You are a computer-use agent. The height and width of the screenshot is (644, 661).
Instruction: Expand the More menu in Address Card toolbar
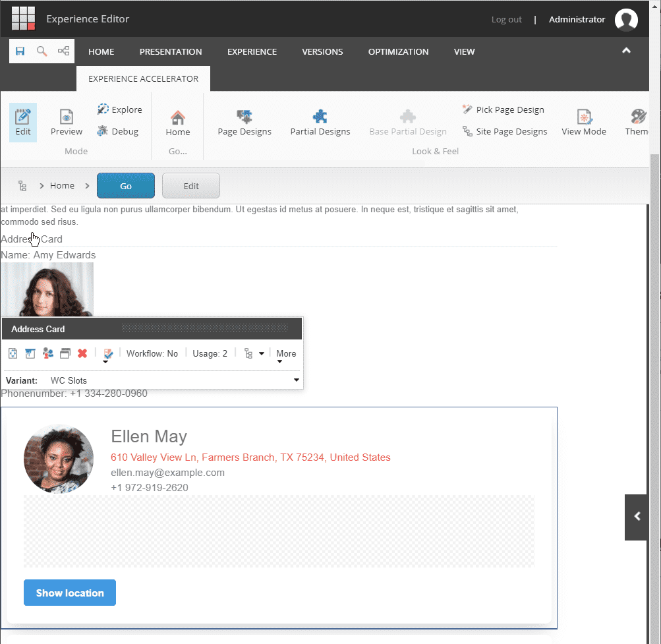tap(286, 355)
